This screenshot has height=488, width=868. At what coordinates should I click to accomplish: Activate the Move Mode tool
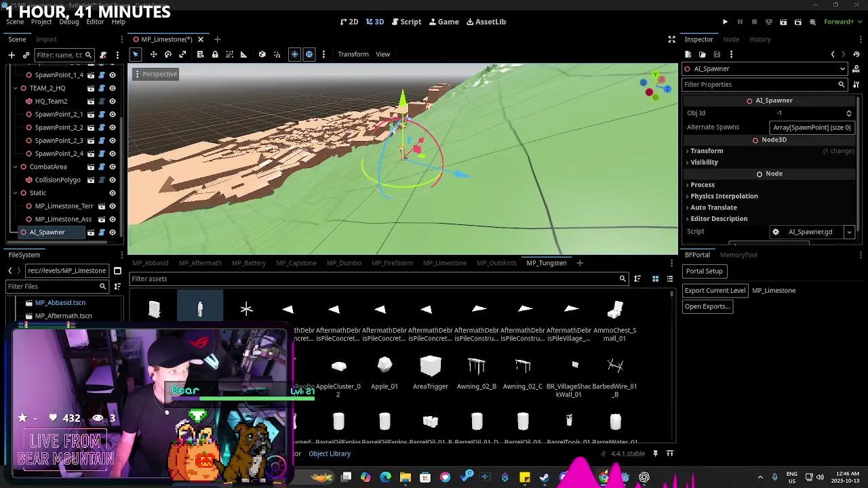click(x=153, y=54)
